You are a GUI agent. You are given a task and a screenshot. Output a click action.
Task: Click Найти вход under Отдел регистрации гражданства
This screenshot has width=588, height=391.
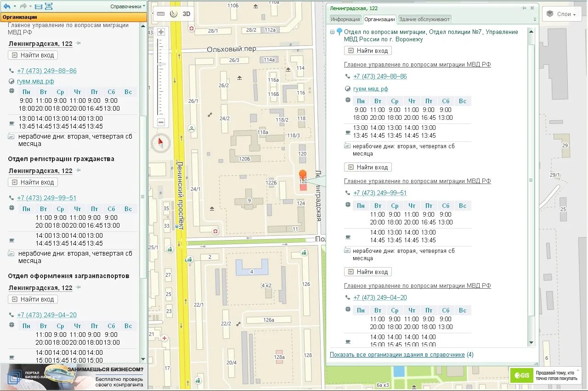coord(33,182)
